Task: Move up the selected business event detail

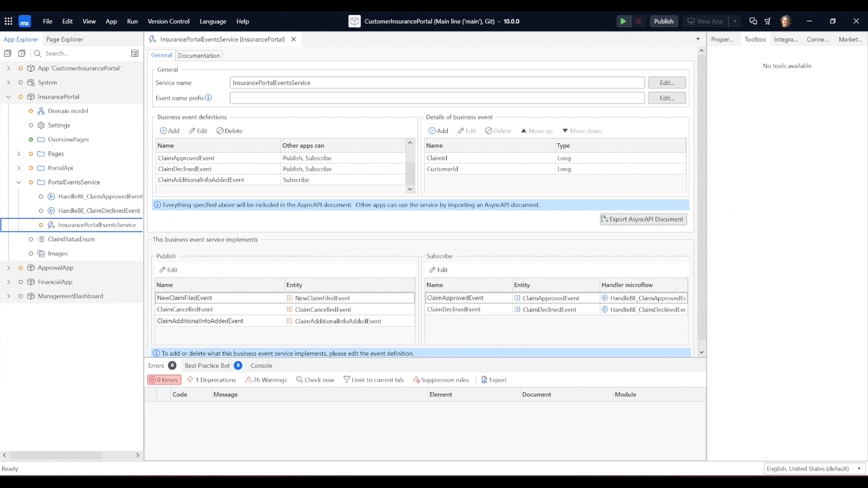Action: click(x=535, y=131)
